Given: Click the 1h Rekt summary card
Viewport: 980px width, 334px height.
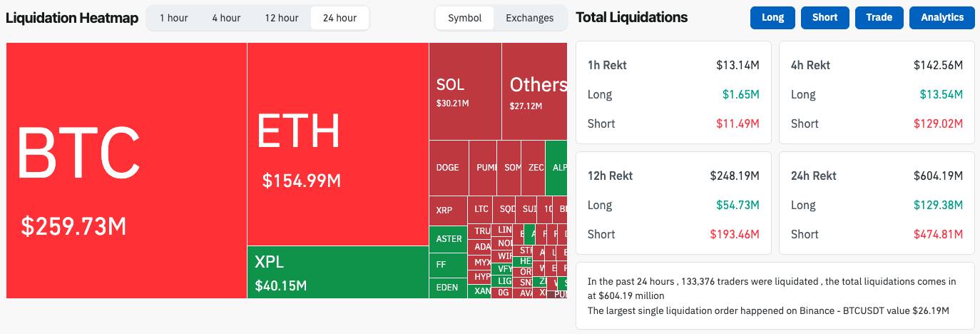Looking at the screenshot, I should coord(673,92).
